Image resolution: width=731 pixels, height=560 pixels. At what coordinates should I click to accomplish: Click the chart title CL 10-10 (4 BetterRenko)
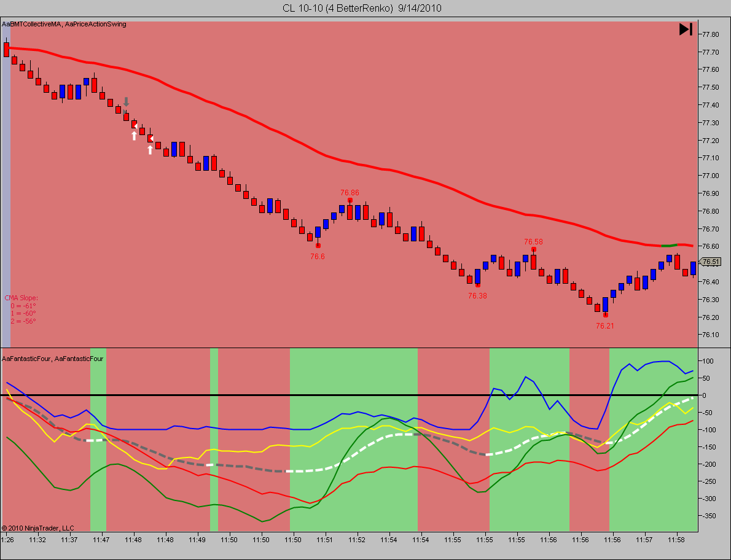337,8
